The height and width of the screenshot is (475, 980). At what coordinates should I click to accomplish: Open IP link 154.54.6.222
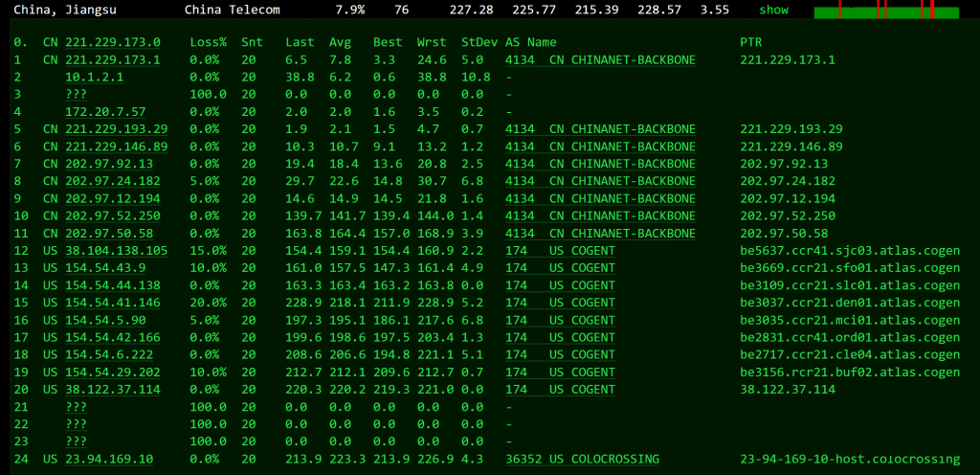click(x=109, y=355)
